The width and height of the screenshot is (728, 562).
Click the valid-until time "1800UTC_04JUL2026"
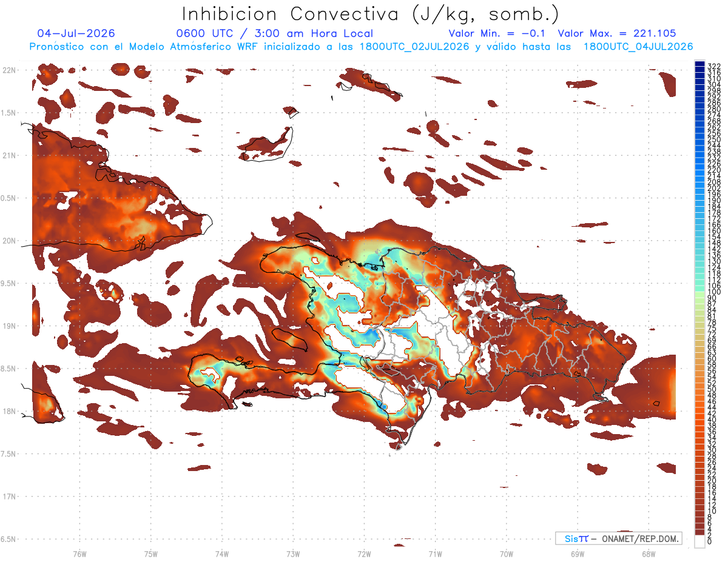[638, 47]
